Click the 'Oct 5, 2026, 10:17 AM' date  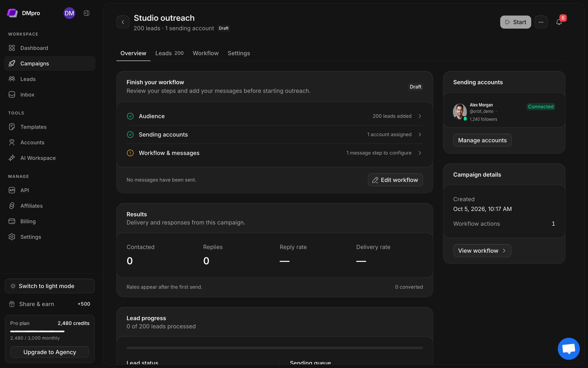tap(482, 209)
